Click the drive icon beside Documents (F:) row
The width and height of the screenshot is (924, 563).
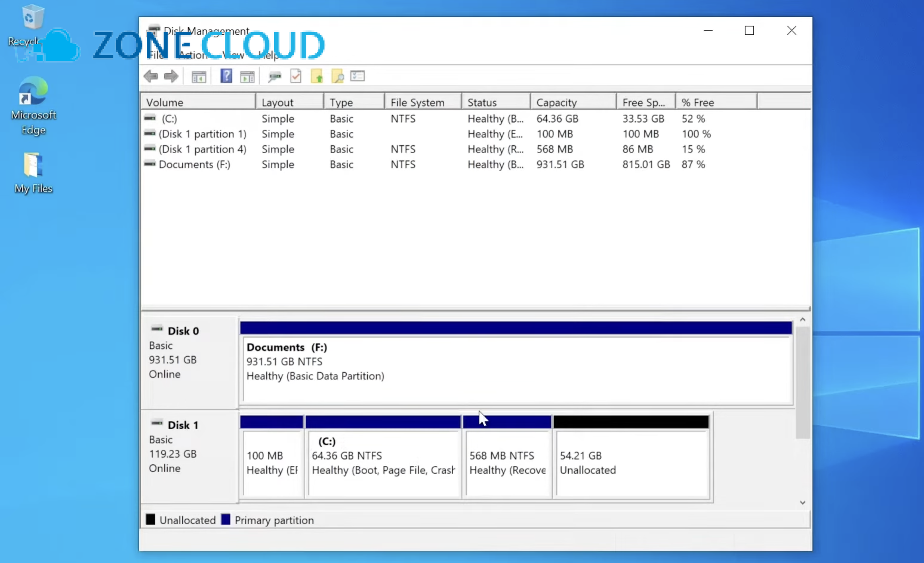click(x=150, y=164)
